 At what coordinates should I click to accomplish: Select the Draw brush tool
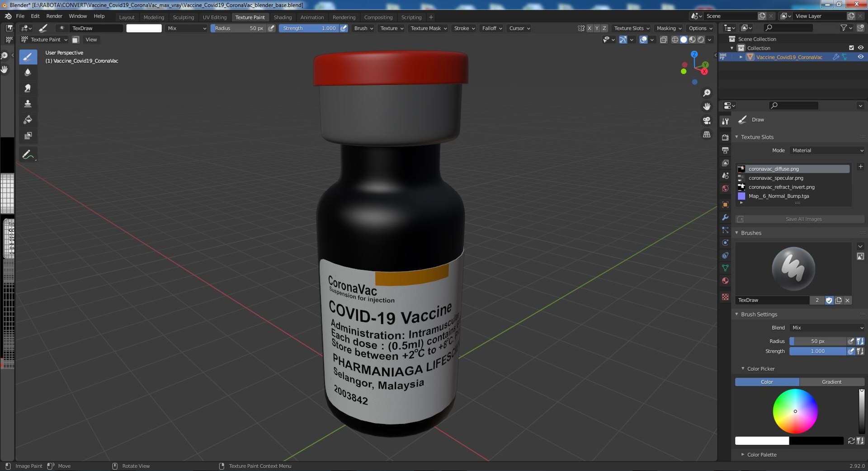click(x=28, y=57)
